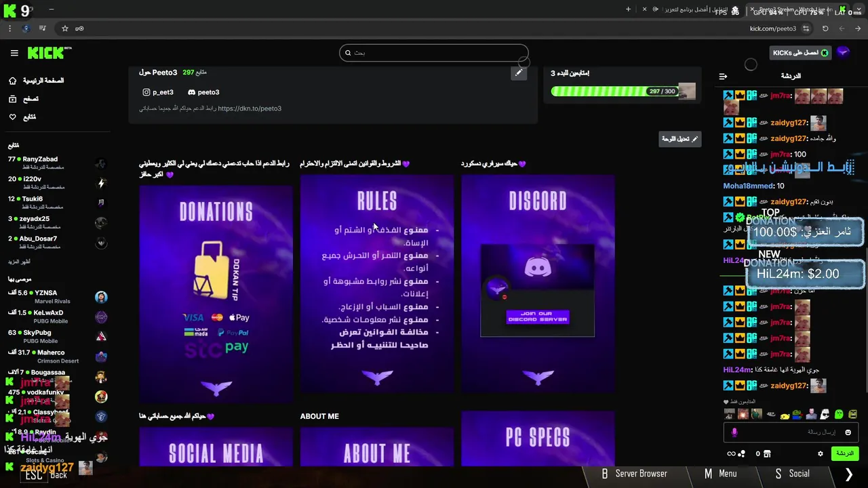Open recommended channel YZNSA Marvel Rivals
868x488 pixels.
57,297
